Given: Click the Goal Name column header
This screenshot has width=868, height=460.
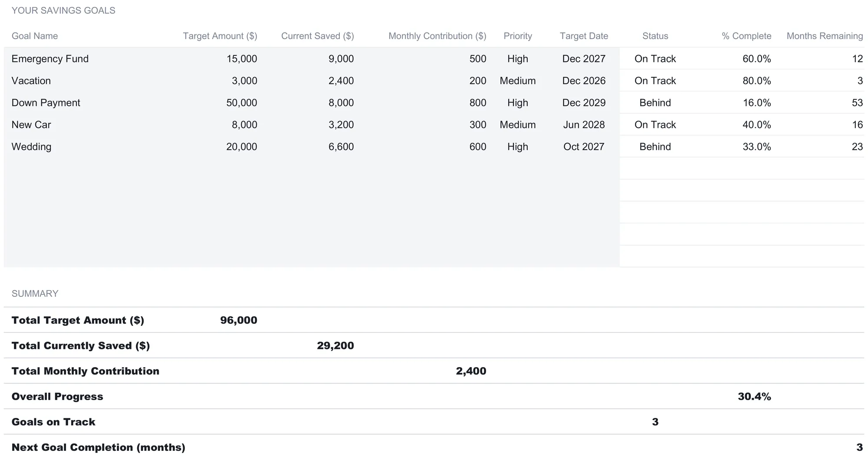Looking at the screenshot, I should 35,36.
